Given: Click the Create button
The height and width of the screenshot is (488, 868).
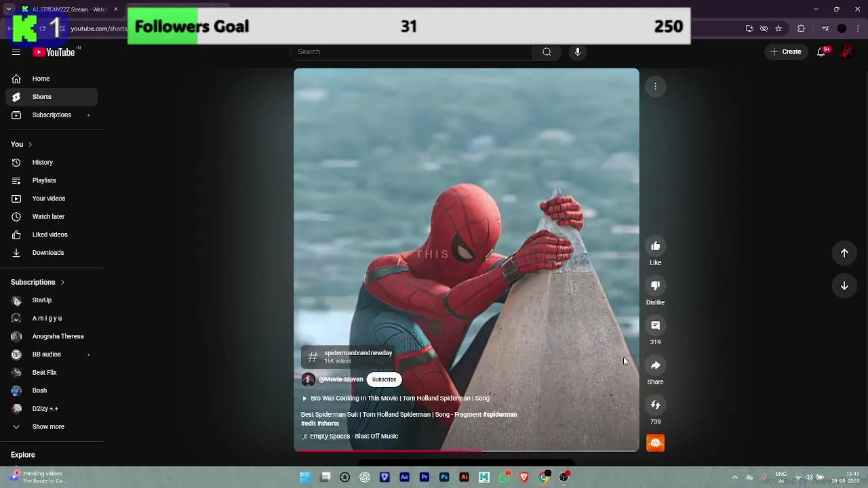Looking at the screenshot, I should coord(786,52).
